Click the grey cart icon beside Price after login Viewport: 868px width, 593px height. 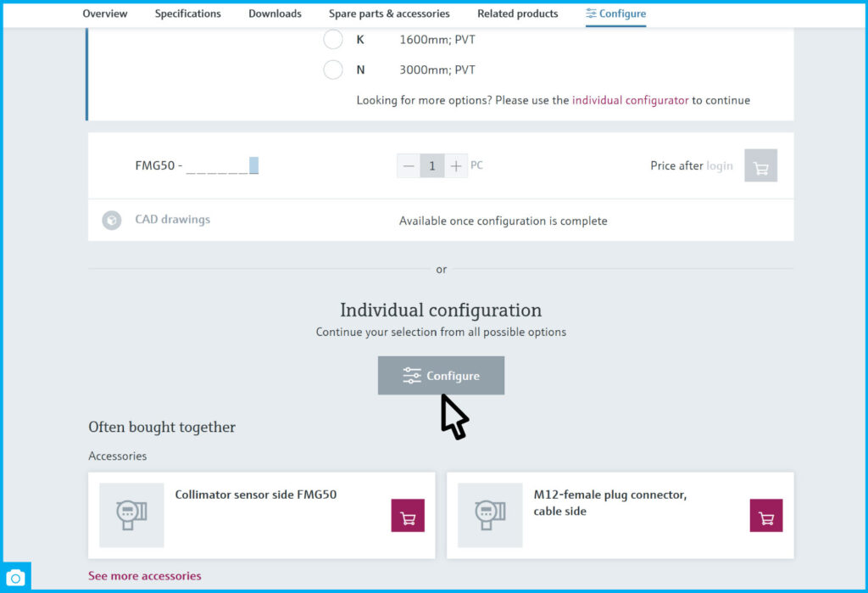pos(760,166)
